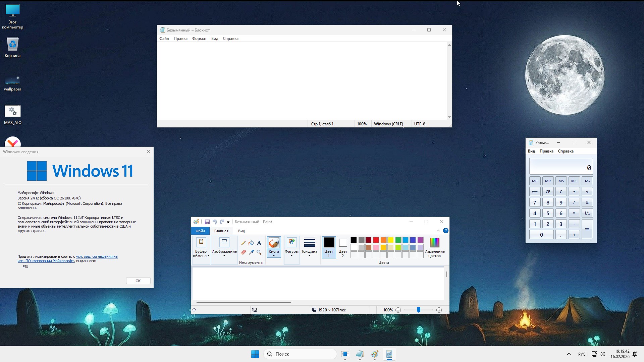Click the calculator CE button
Viewport: 644px width, 362px height.
548,192
